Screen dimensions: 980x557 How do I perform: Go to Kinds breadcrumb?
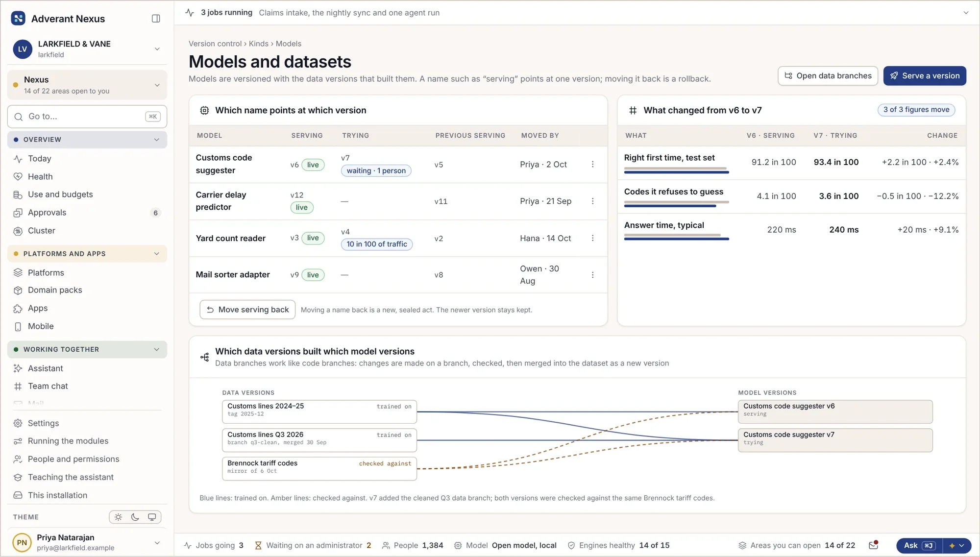258,44
